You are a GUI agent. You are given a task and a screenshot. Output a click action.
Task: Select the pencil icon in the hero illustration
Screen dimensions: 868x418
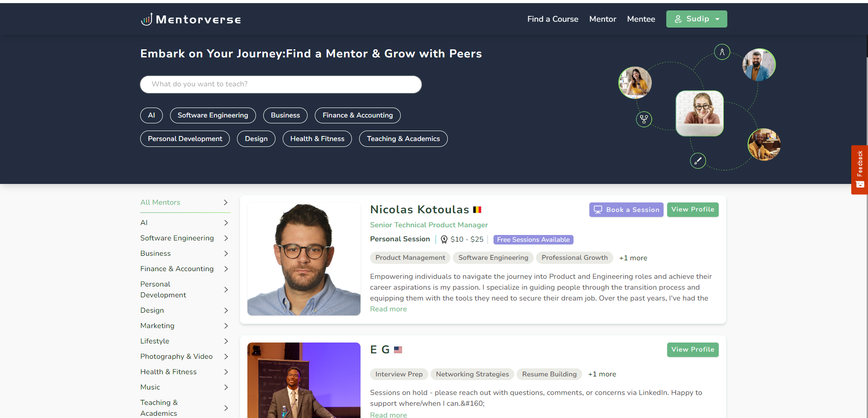(697, 160)
